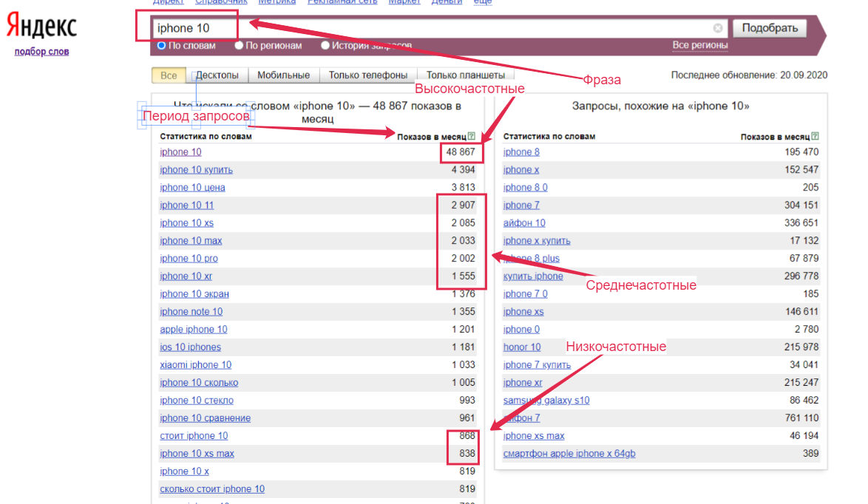Screen dimensions: 868x504
Task: Open the Яндекс logo
Action: [41, 26]
